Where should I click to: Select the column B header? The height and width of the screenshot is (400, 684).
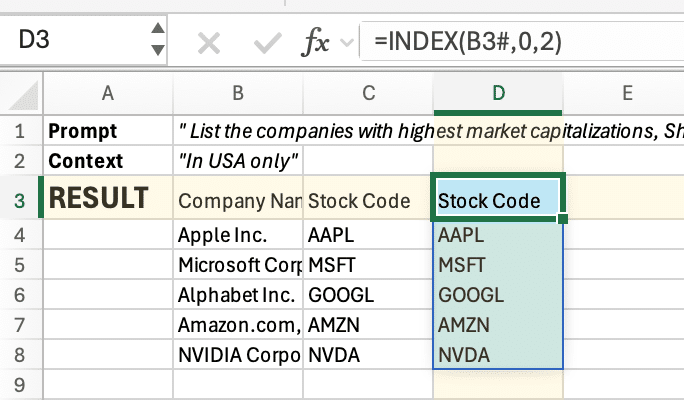[237, 94]
